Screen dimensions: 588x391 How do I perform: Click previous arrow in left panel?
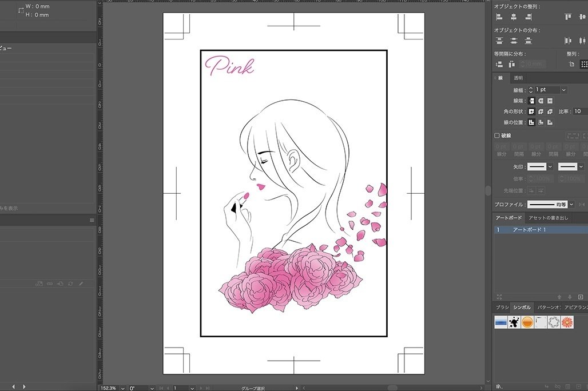point(14,386)
